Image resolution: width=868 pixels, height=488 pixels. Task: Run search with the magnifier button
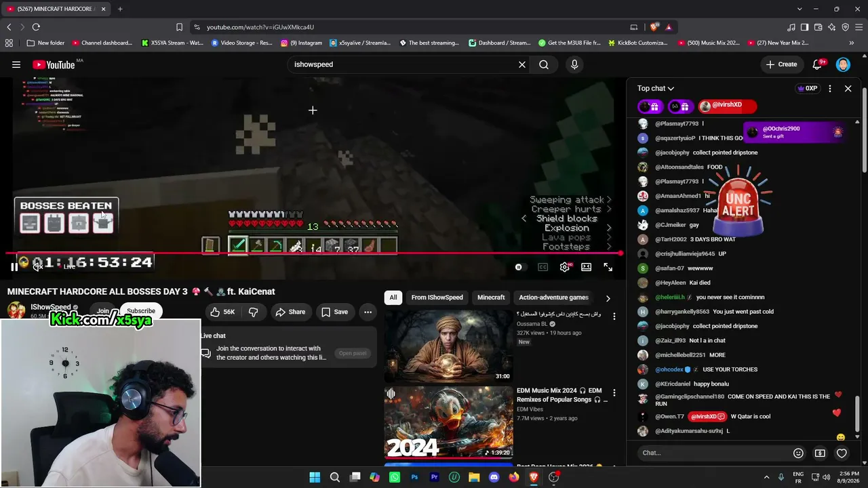click(544, 64)
